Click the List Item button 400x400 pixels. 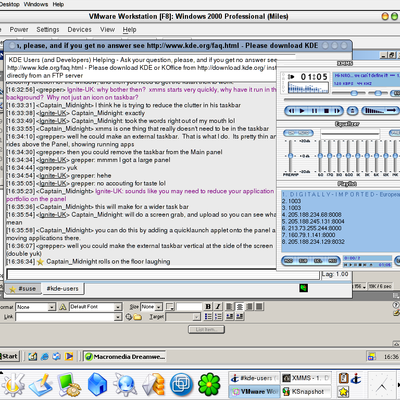click(x=206, y=329)
